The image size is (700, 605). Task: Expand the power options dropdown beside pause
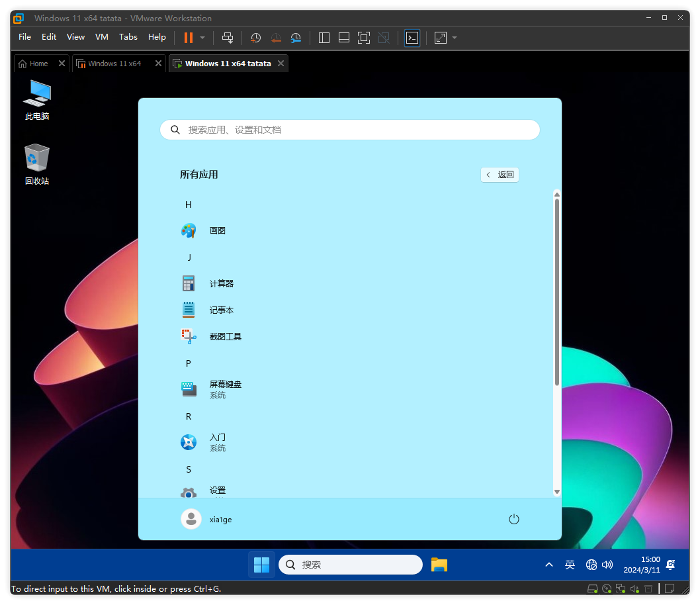(x=202, y=38)
